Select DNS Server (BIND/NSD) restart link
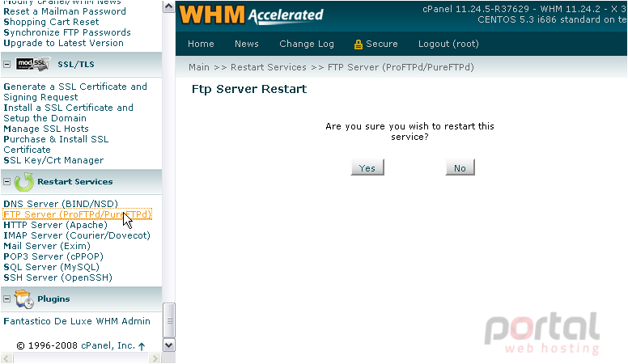This screenshot has width=628, height=364. click(61, 204)
